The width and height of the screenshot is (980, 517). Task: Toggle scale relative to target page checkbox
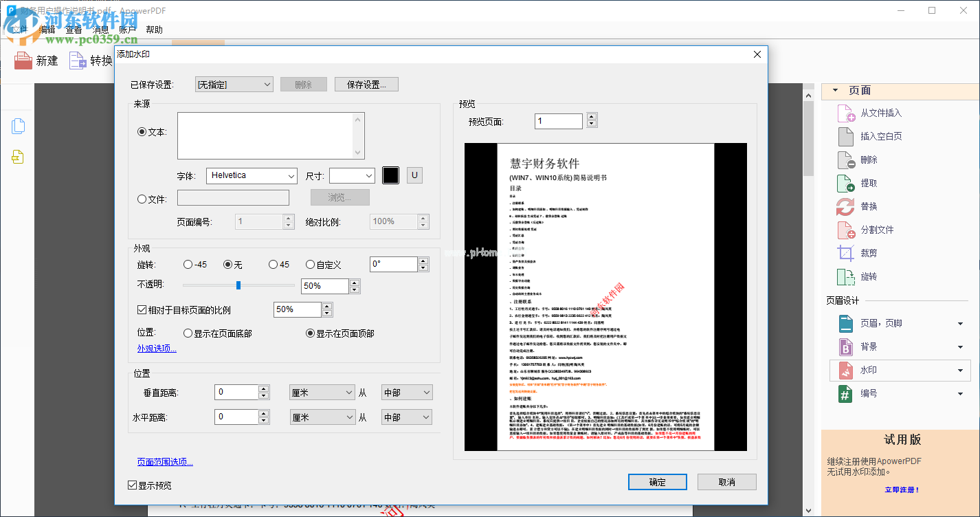tap(142, 310)
